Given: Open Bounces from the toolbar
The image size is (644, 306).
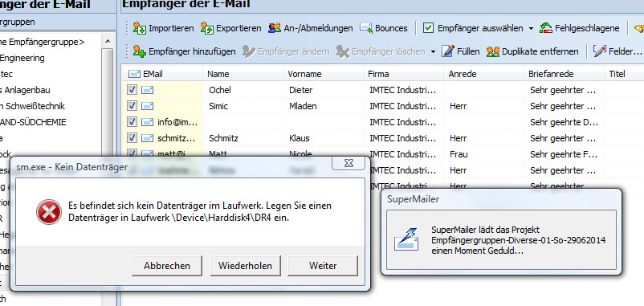Looking at the screenshot, I should (384, 28).
